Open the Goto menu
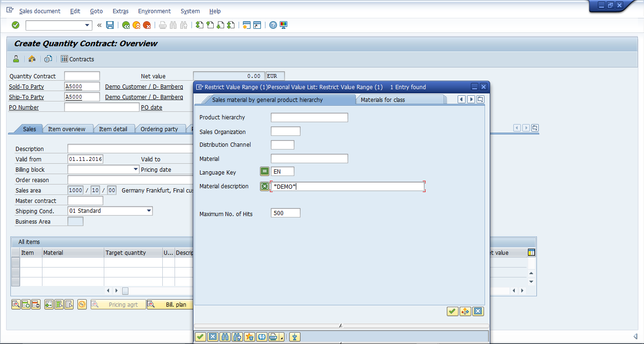Viewport: 644px width, 344px height. [96, 11]
